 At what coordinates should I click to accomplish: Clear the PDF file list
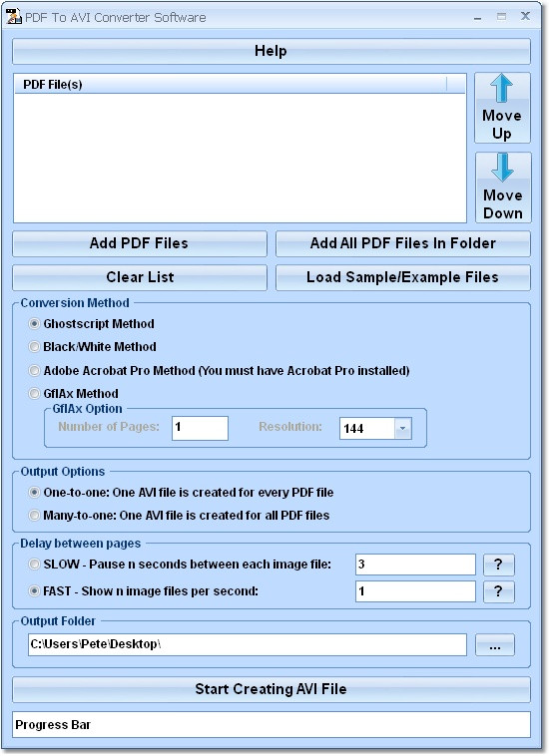click(140, 277)
